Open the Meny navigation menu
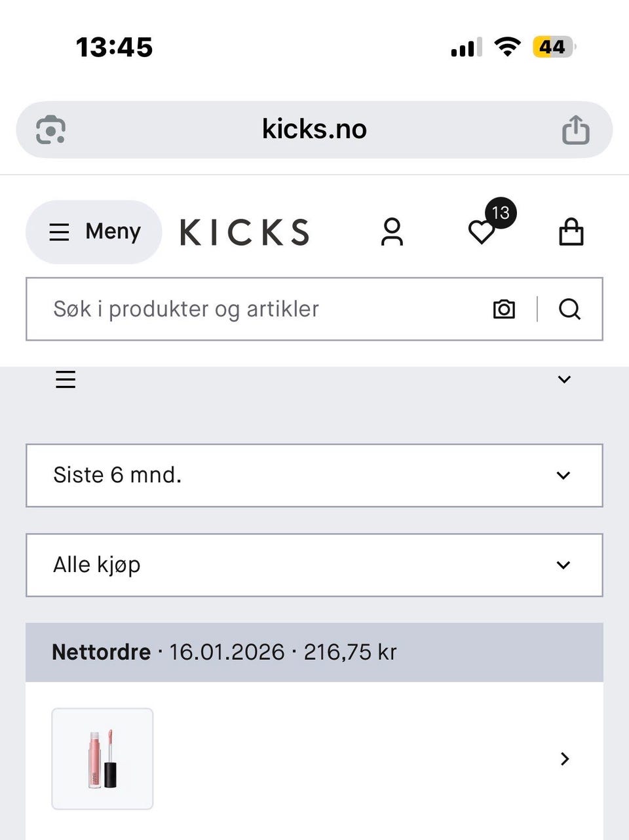 click(x=94, y=232)
